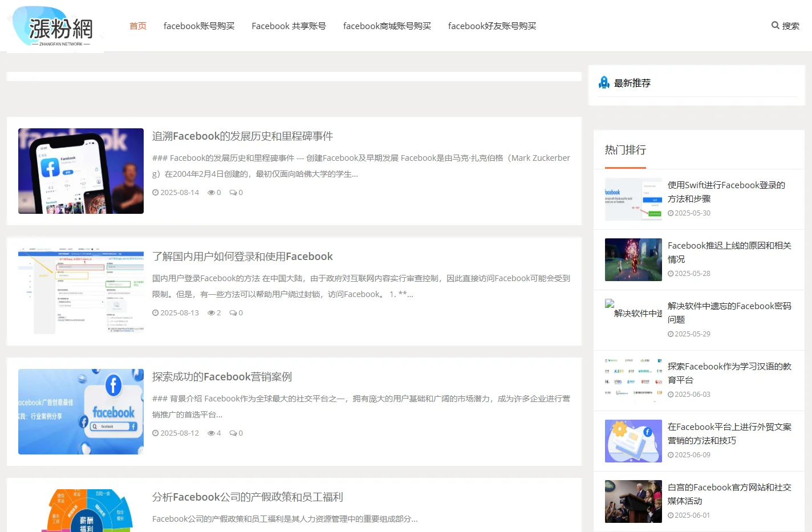Click clock icon beside date 2025-06-01
The width and height of the screenshot is (812, 532).
(671, 515)
